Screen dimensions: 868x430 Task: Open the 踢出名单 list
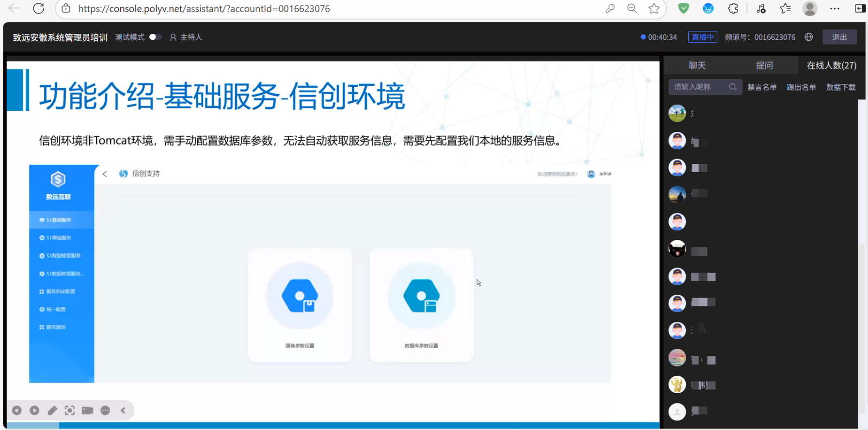tap(801, 87)
